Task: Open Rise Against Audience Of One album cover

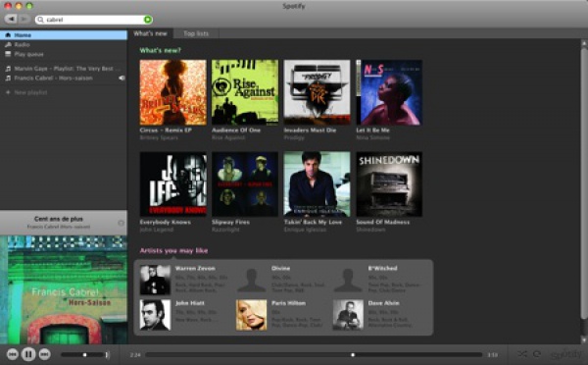Action: click(245, 92)
